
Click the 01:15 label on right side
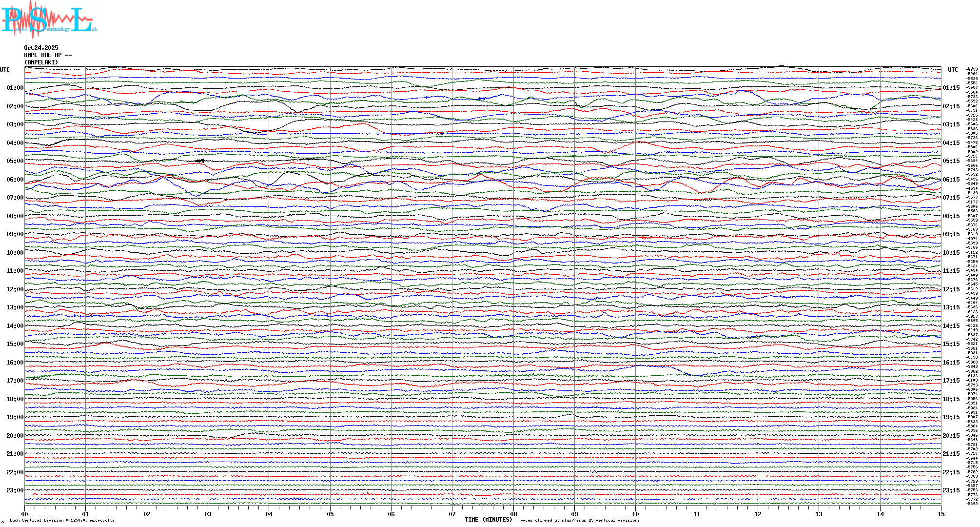click(951, 88)
